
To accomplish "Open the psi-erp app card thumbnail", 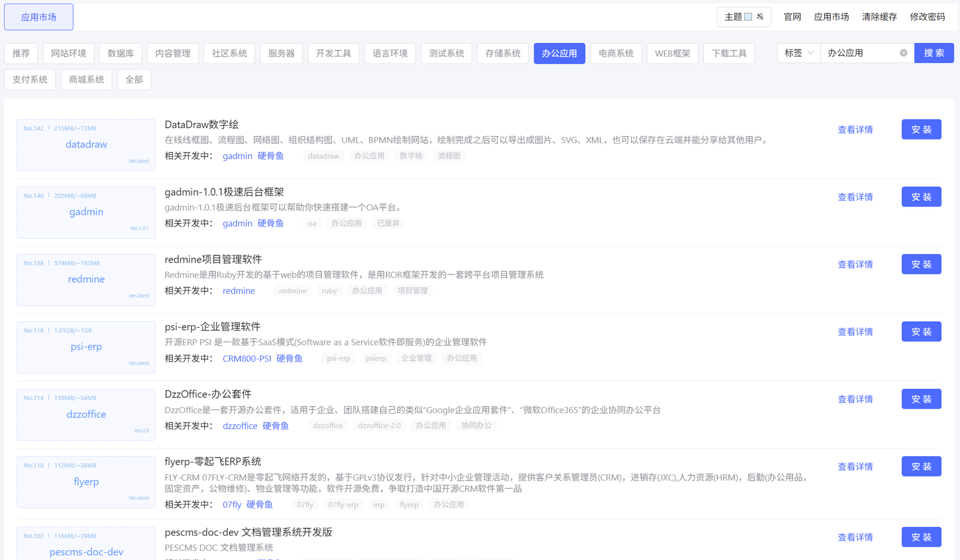I will click(x=86, y=347).
